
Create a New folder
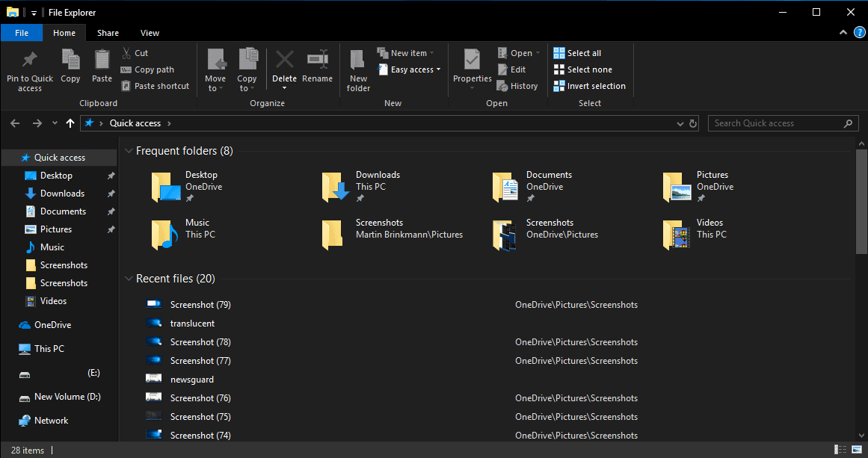pyautogui.click(x=357, y=69)
